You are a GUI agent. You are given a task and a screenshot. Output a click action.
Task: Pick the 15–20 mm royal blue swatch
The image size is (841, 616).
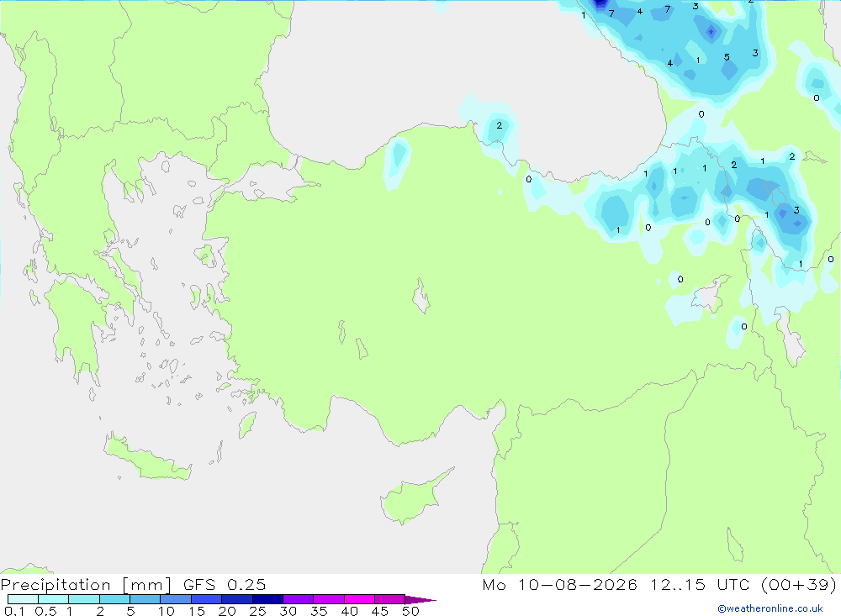207,599
